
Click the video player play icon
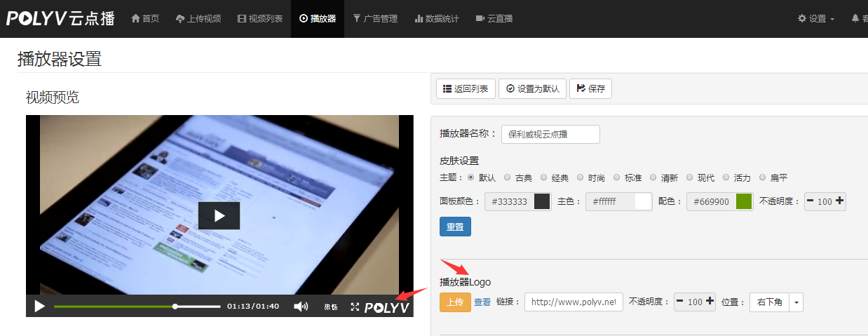pos(39,307)
